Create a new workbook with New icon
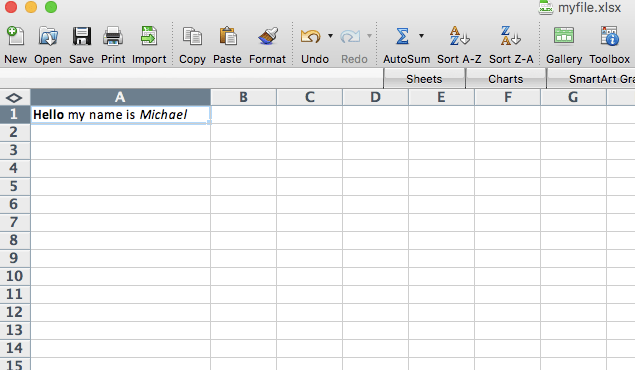Viewport: 635px width, 370px height. (15, 36)
